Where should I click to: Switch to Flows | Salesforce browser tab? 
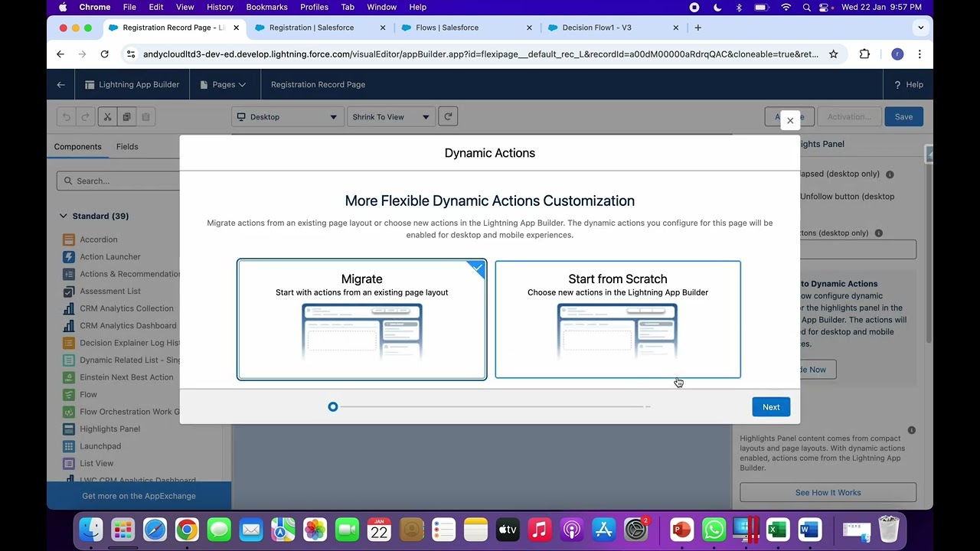coord(467,28)
